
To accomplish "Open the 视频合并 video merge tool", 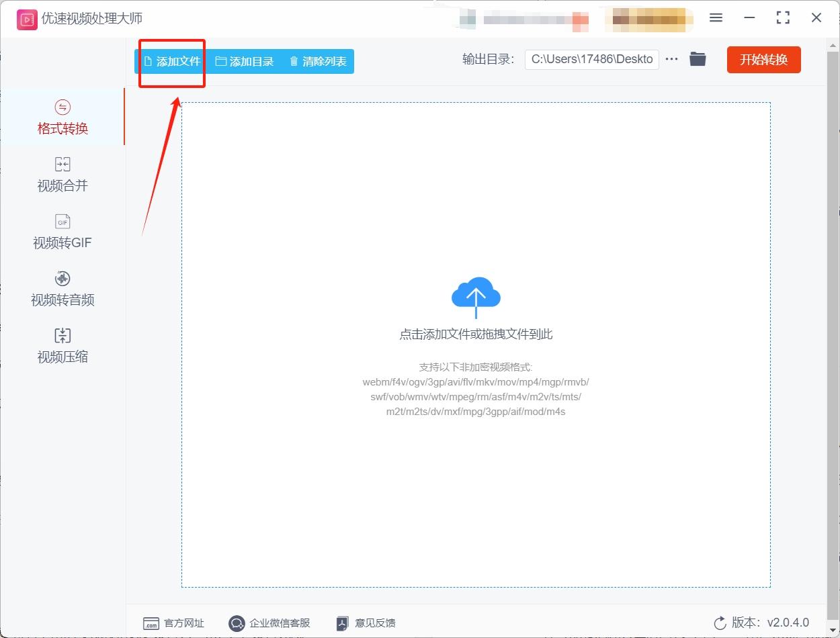I will point(62,175).
